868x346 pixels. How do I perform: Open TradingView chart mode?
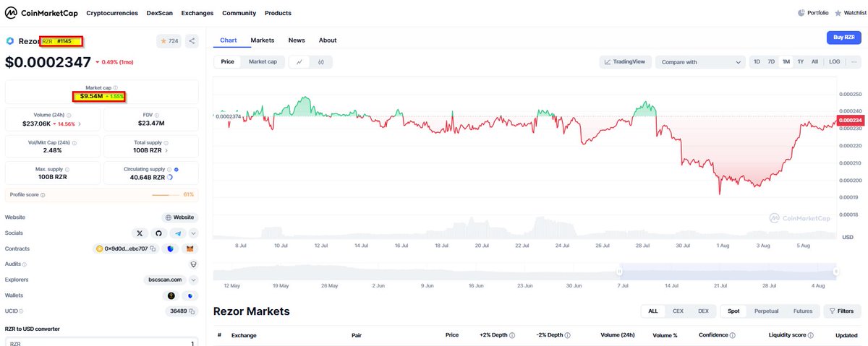[x=626, y=62]
